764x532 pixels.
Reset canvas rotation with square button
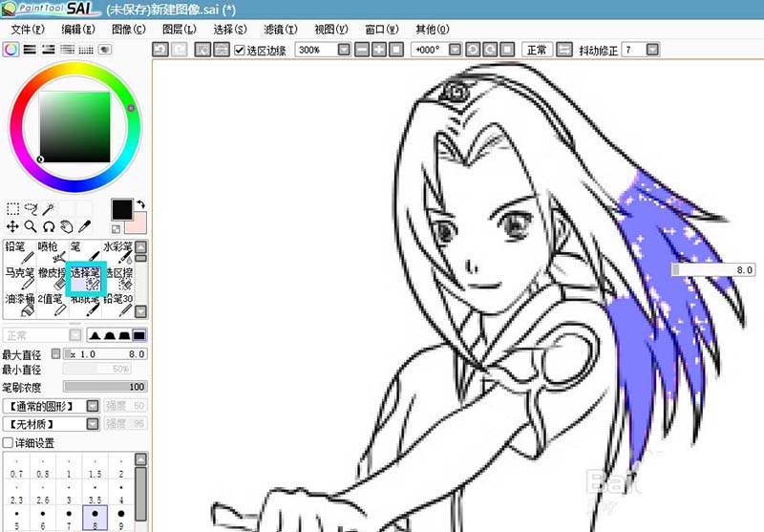coord(507,50)
